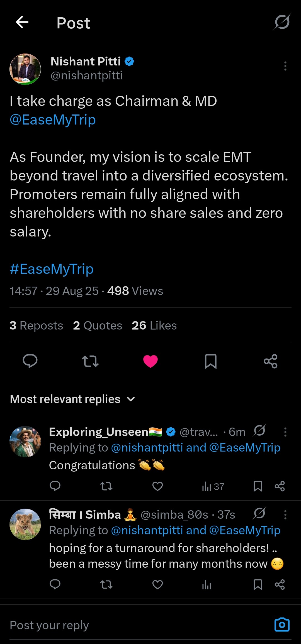Repost the main post

coord(90,361)
